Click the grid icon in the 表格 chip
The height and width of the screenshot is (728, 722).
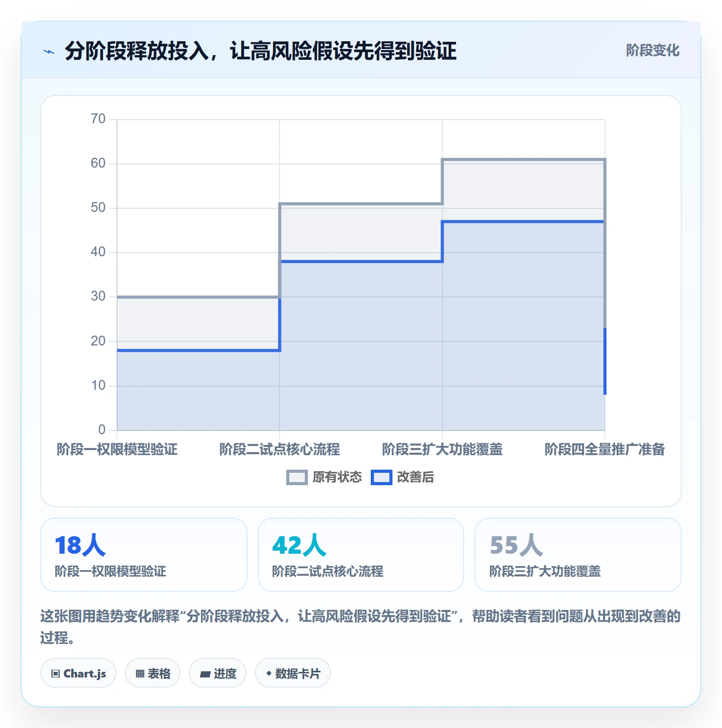[x=140, y=674]
